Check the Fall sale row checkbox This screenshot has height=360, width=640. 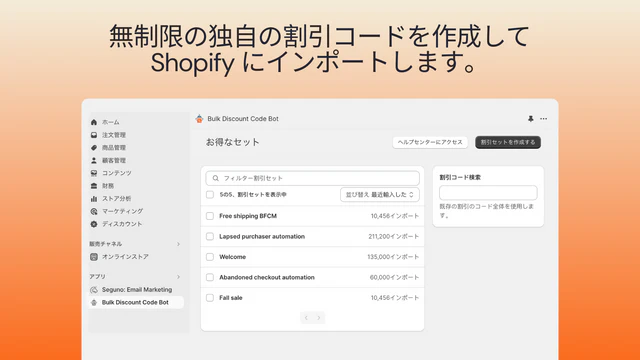[x=210, y=298]
